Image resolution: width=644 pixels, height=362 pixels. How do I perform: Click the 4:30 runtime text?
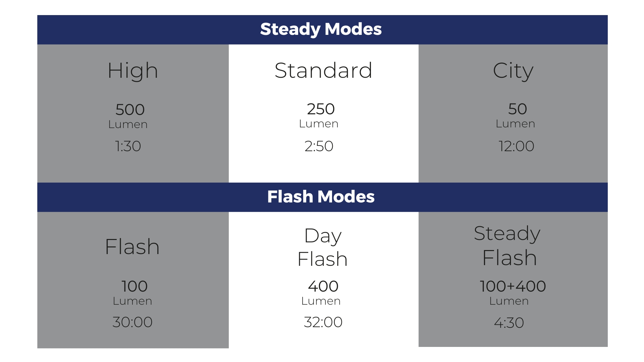click(509, 323)
